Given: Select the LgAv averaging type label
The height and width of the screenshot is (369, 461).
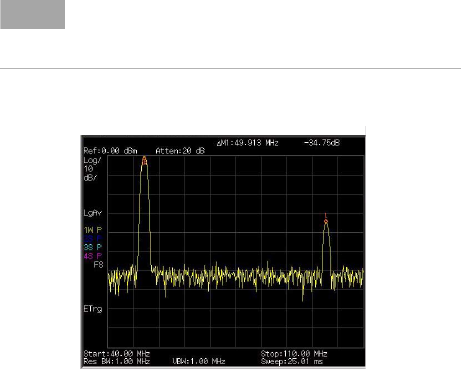Looking at the screenshot, I should pos(93,213).
